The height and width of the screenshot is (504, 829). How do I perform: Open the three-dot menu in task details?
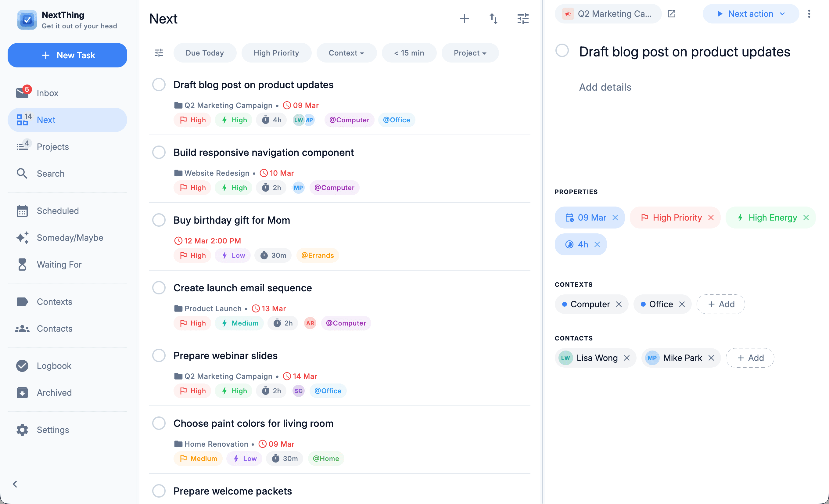click(809, 14)
